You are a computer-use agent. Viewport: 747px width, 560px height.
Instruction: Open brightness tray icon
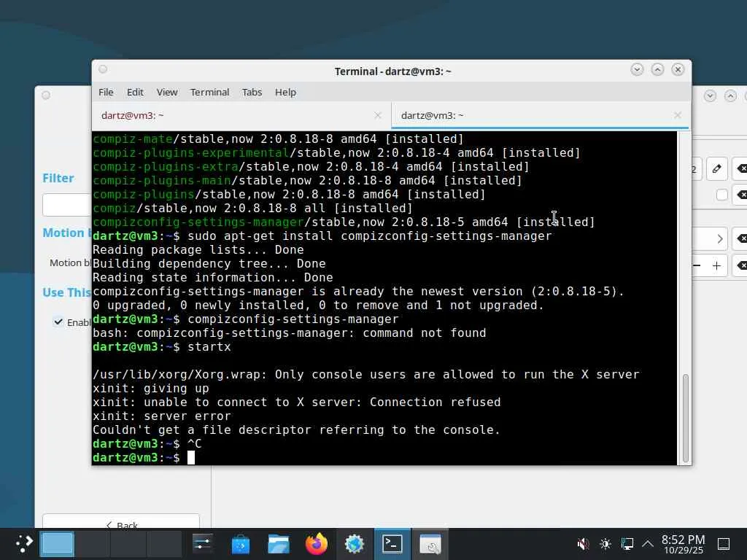coord(605,544)
